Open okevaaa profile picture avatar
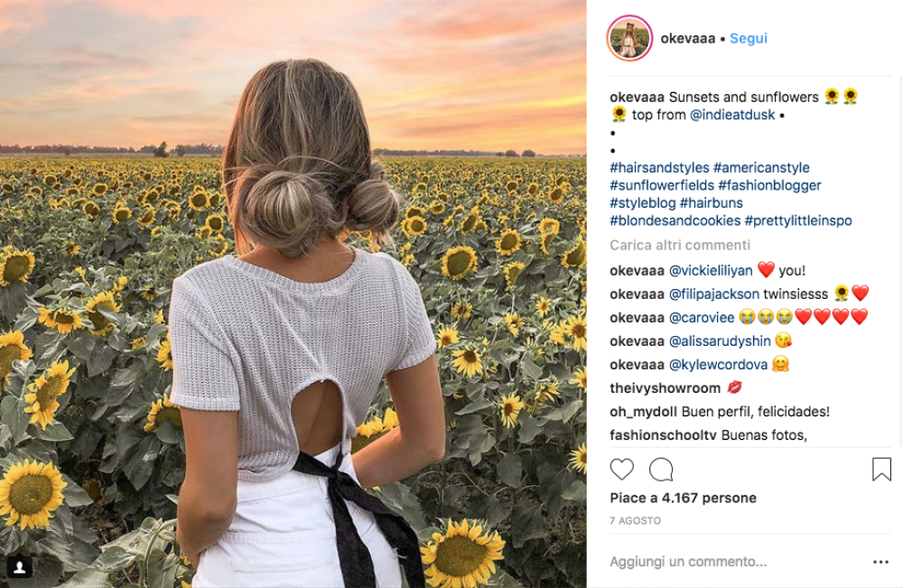Viewport: 903px width, 588px height. 629,39
